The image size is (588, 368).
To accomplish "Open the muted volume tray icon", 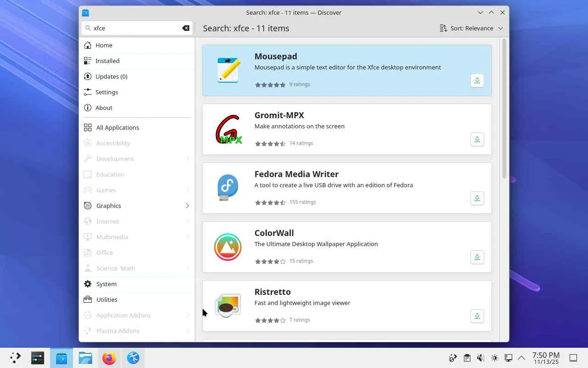I will (x=481, y=358).
